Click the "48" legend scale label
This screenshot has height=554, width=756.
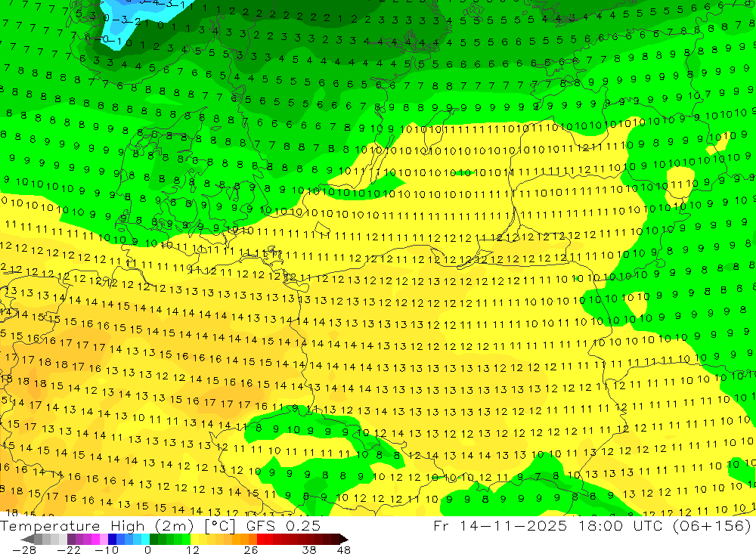pos(344,549)
